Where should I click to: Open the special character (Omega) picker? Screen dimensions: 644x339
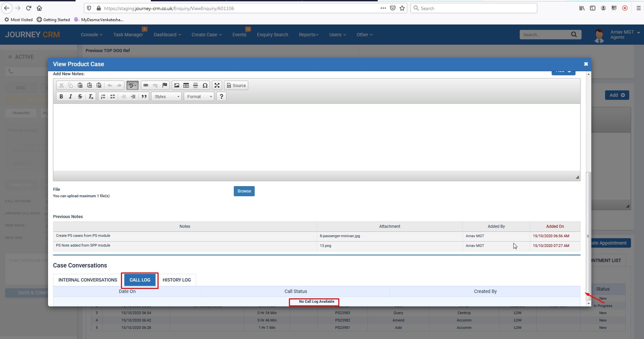point(205,85)
